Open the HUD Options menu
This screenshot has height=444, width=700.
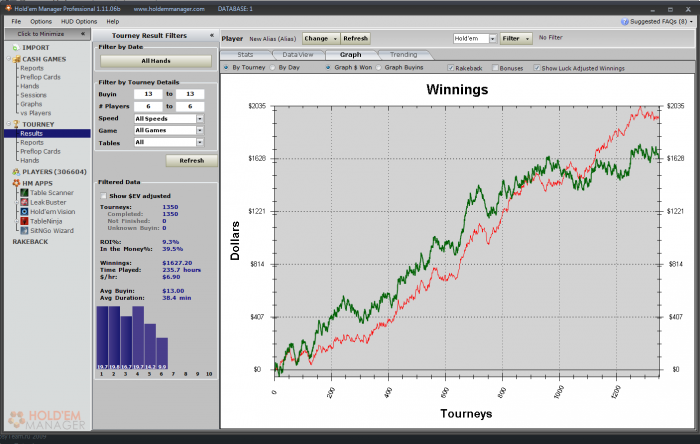coord(79,21)
